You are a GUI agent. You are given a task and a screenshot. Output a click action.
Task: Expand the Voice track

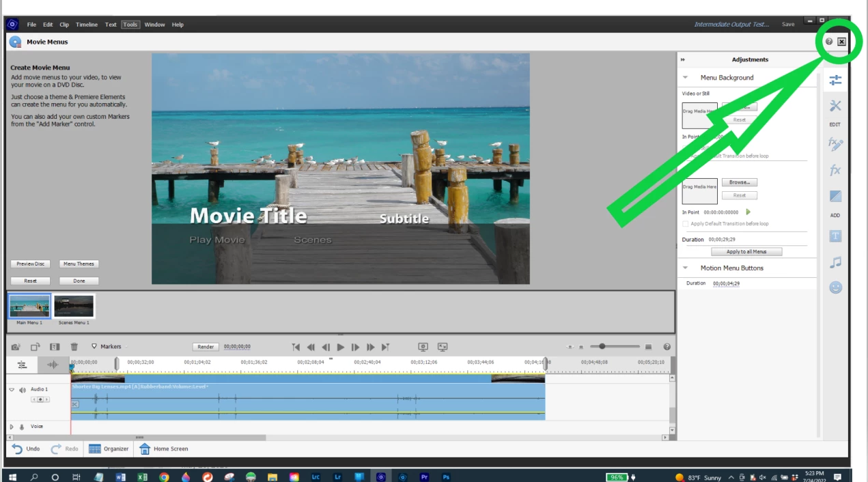[x=11, y=427]
